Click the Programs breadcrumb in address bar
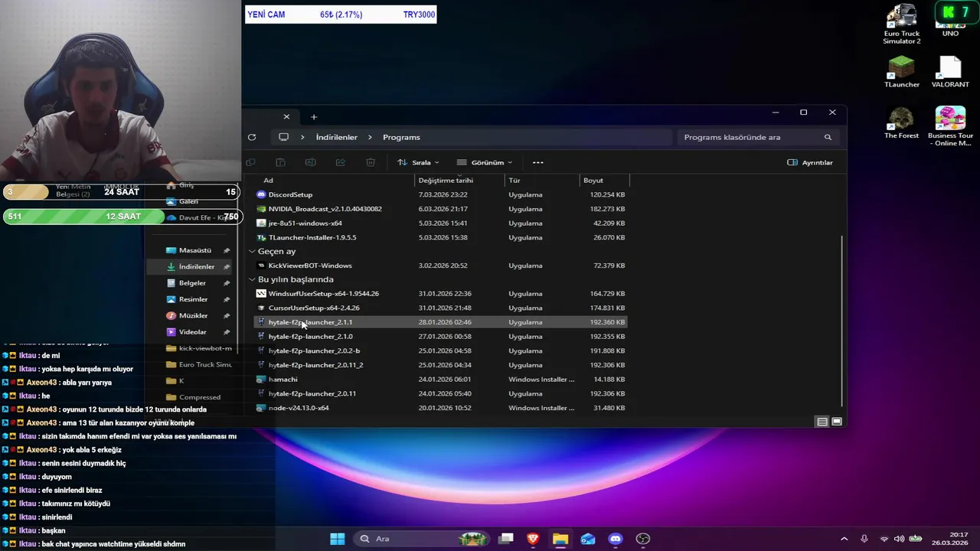This screenshot has width=980, height=551. click(x=401, y=137)
